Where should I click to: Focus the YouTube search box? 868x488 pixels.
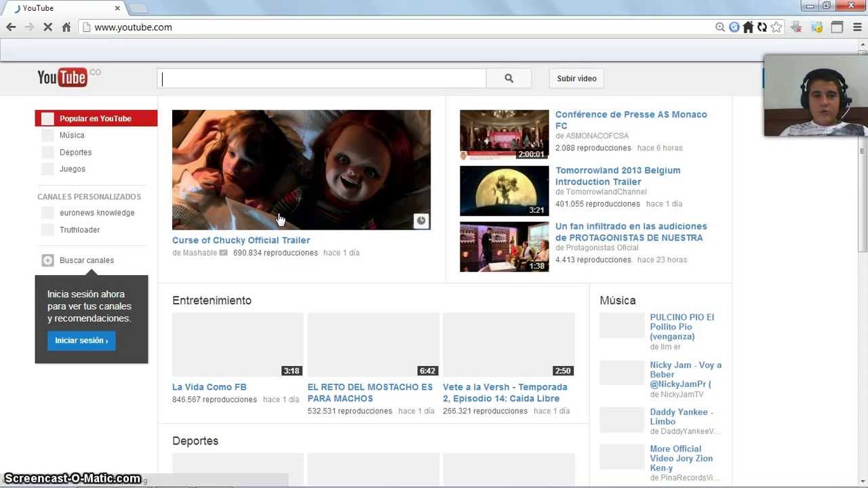tap(322, 78)
